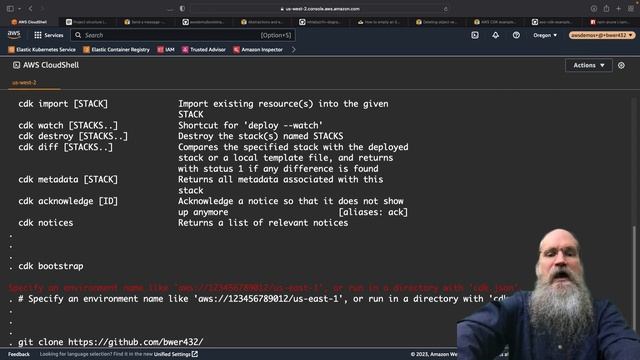Open the CloudShell Actions dropdown

[x=589, y=65]
